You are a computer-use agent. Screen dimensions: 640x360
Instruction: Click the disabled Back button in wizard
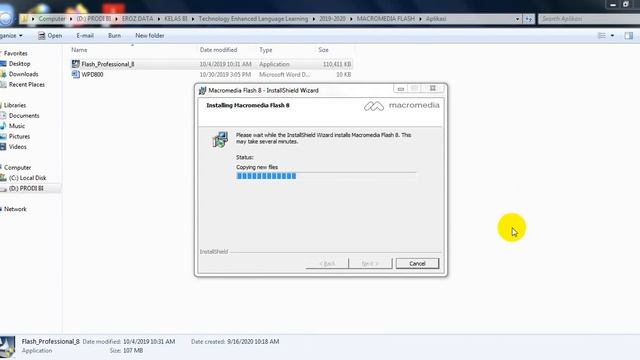(x=327, y=264)
